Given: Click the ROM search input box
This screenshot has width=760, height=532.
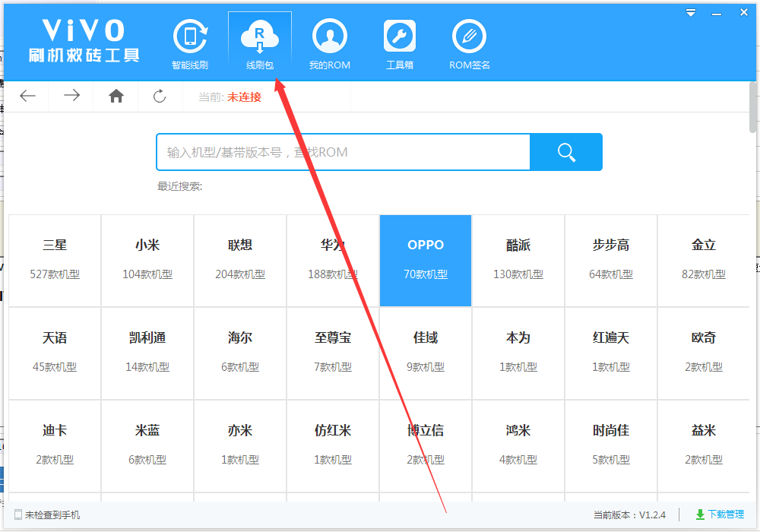Looking at the screenshot, I should pos(342,152).
